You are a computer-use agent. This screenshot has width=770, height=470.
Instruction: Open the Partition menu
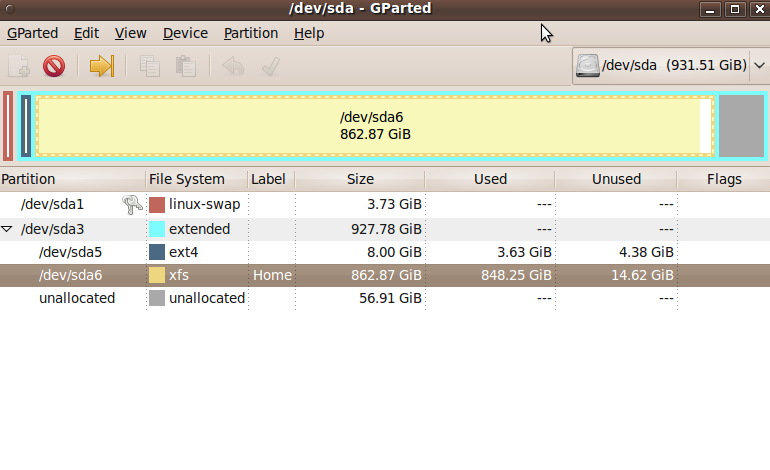pos(250,33)
